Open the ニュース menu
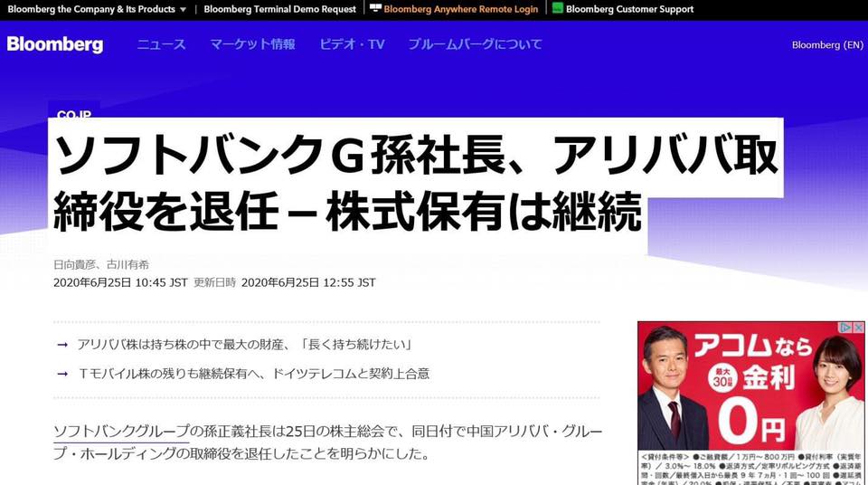This screenshot has width=868, height=485. [x=161, y=44]
